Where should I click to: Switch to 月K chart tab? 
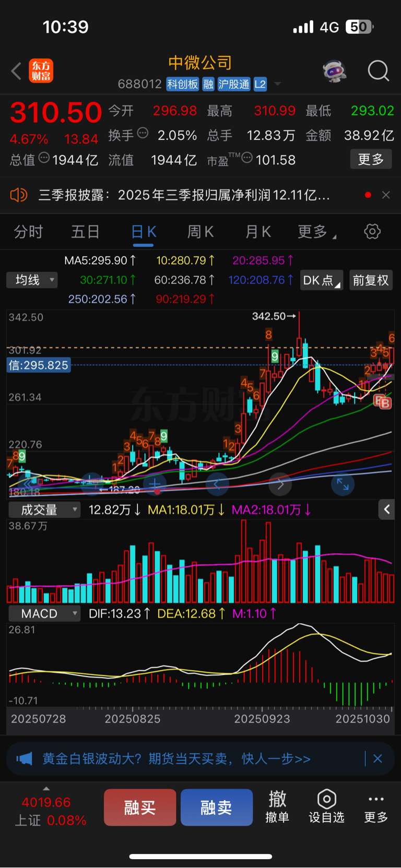(x=258, y=232)
